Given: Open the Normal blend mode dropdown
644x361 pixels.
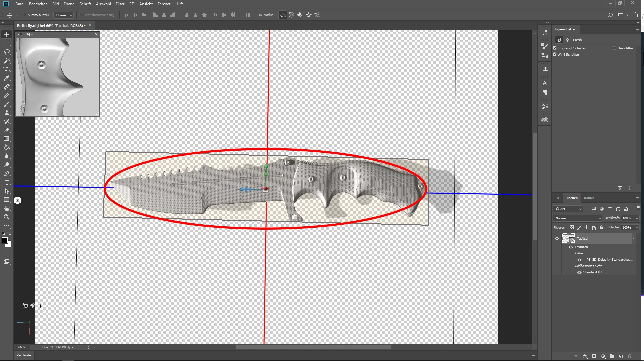Looking at the screenshot, I should 578,218.
